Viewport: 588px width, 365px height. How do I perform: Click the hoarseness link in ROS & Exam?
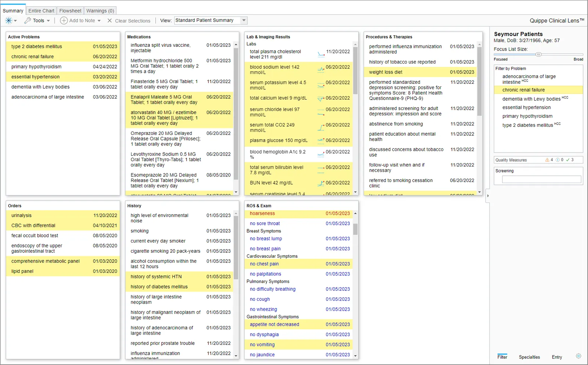pyautogui.click(x=262, y=214)
